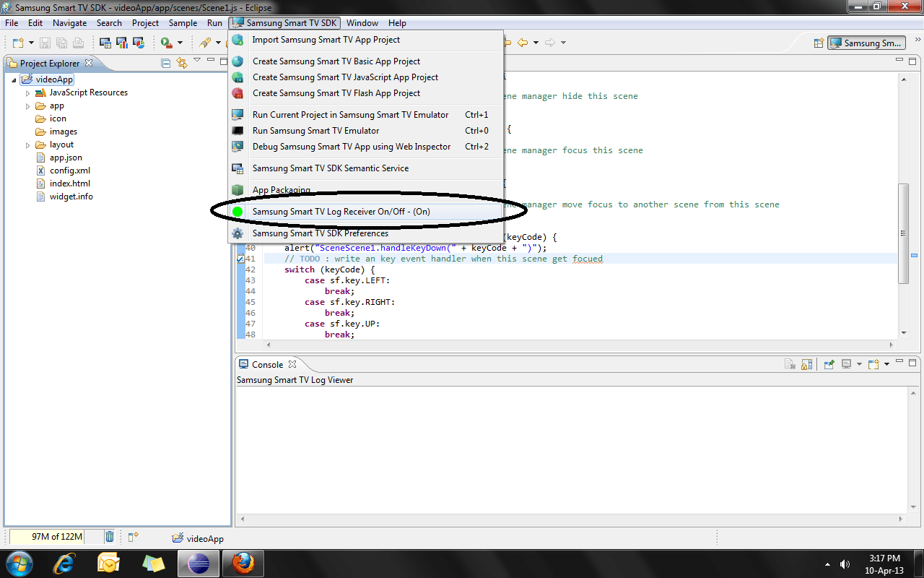Toggle Samsung Smart TV Log Receiver On/Off

point(365,212)
